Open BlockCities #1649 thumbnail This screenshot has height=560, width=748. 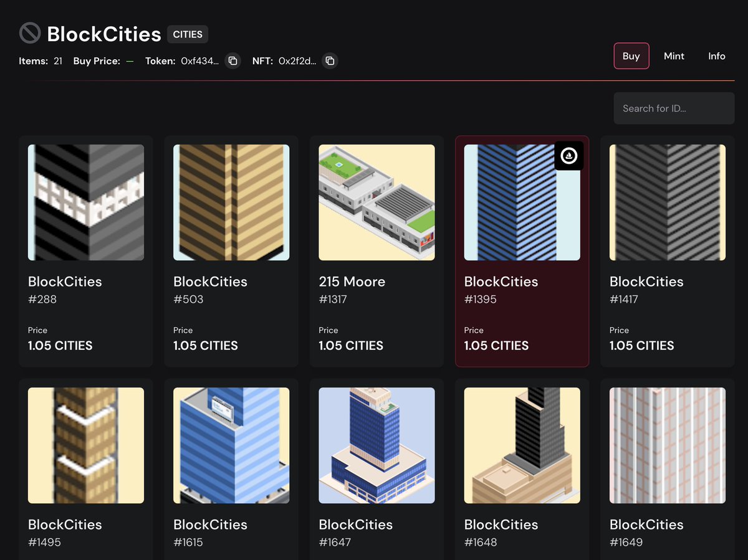(668, 445)
